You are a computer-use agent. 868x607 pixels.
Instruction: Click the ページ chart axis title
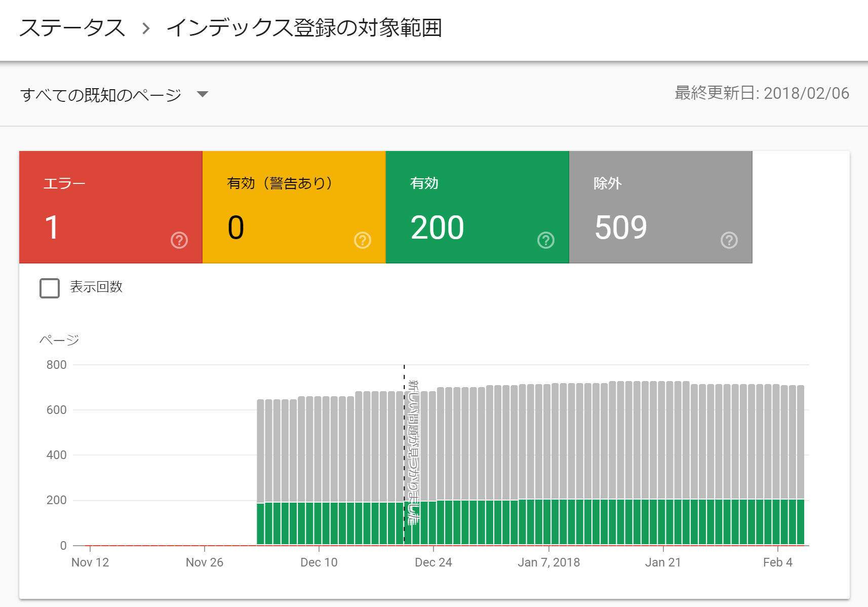59,340
